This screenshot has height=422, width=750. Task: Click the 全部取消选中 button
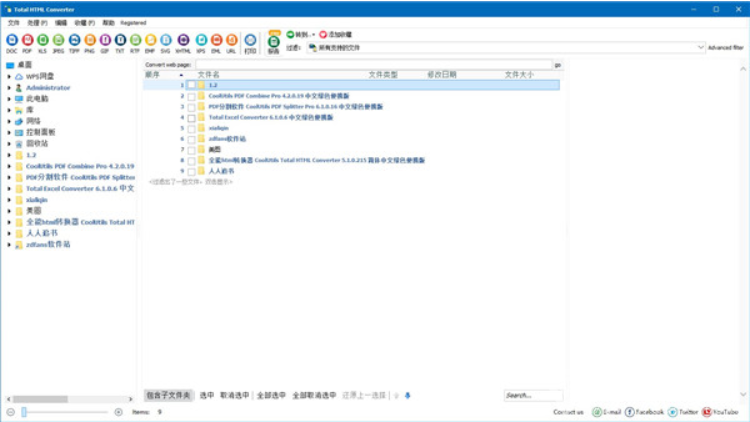(x=314, y=395)
